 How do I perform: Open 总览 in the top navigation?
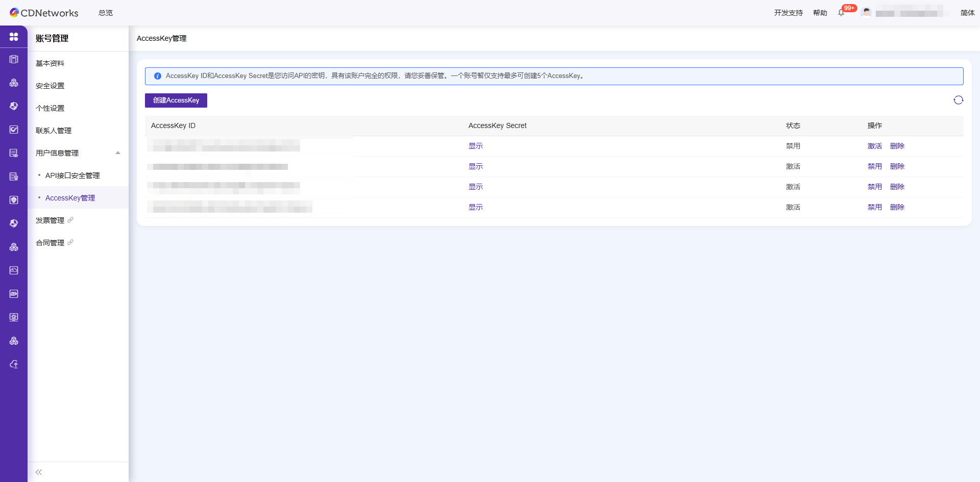pyautogui.click(x=106, y=13)
